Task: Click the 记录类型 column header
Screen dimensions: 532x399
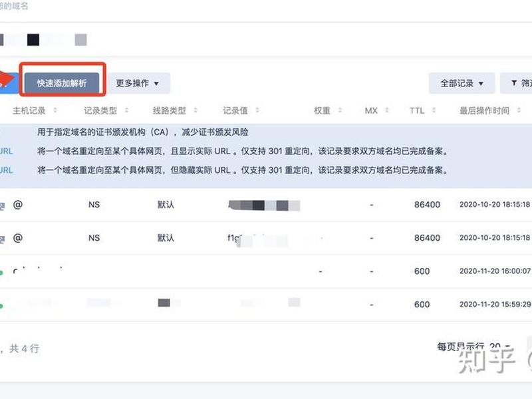Action: [x=100, y=110]
